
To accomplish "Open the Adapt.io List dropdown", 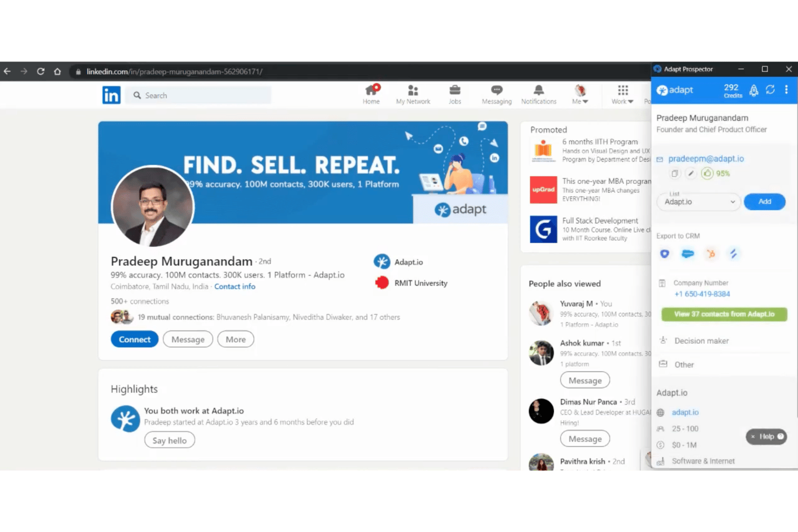I will point(698,202).
